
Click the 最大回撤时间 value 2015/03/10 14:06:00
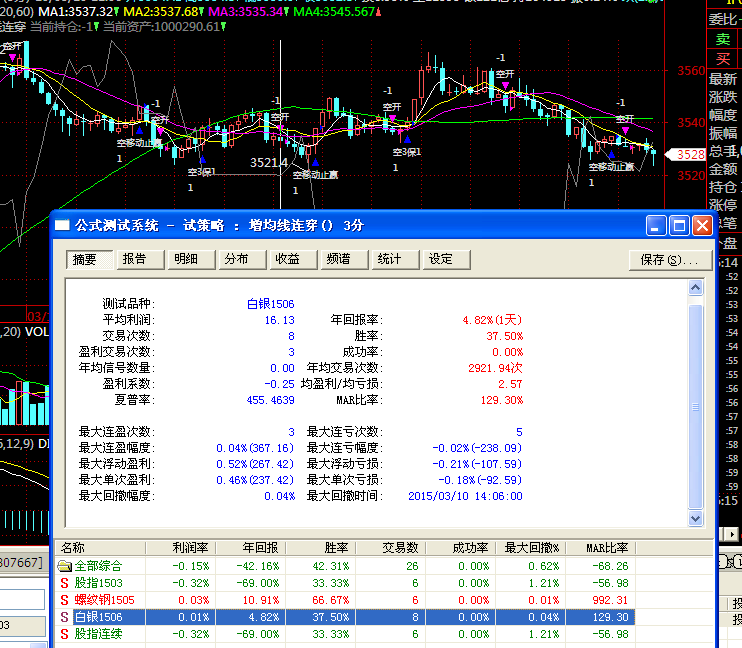(465, 496)
